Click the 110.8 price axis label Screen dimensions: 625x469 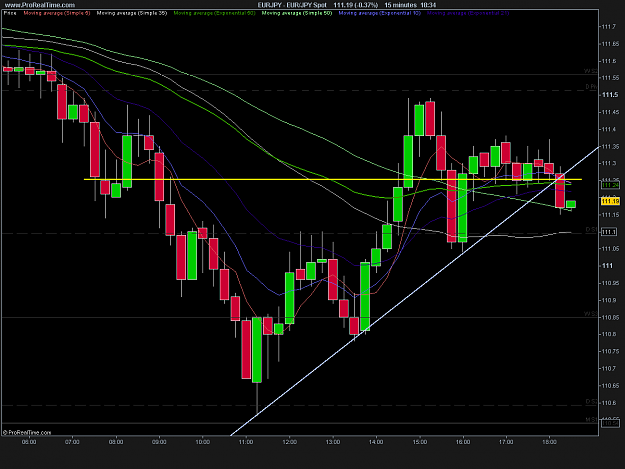pos(608,334)
